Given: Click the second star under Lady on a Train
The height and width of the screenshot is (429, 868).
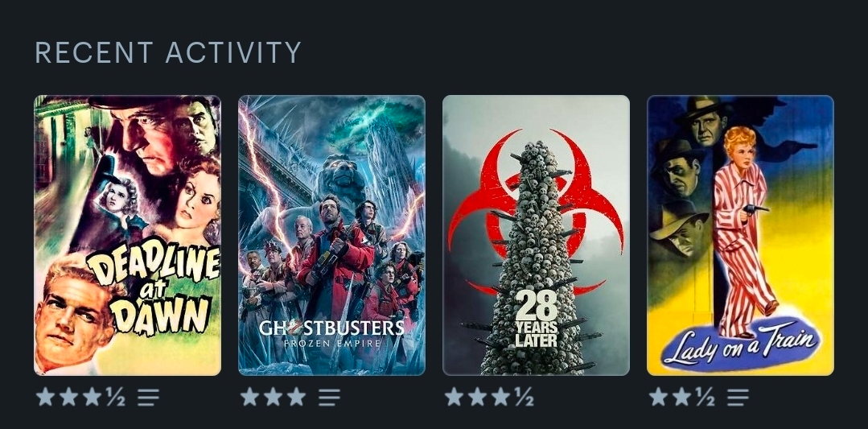Looking at the screenshot, I should (x=681, y=397).
